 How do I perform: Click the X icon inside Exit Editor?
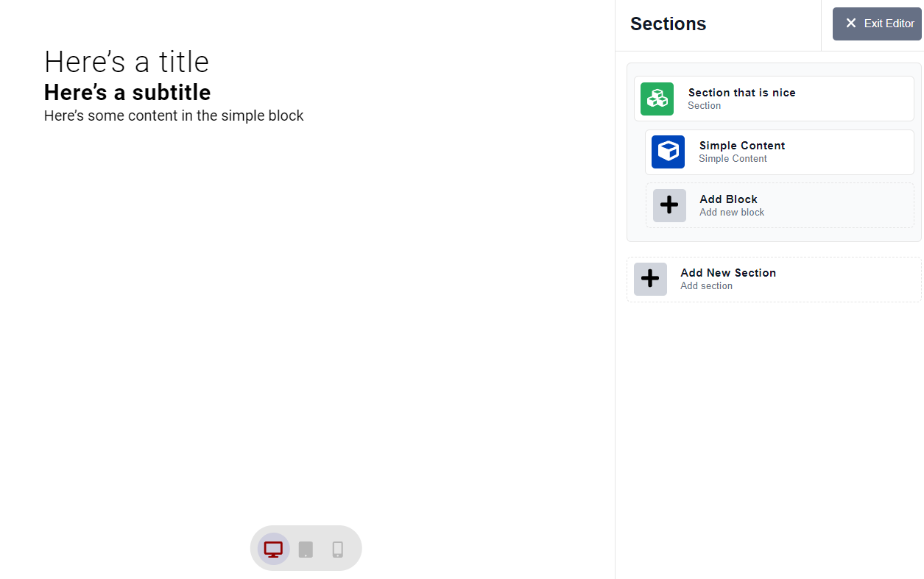tap(852, 23)
